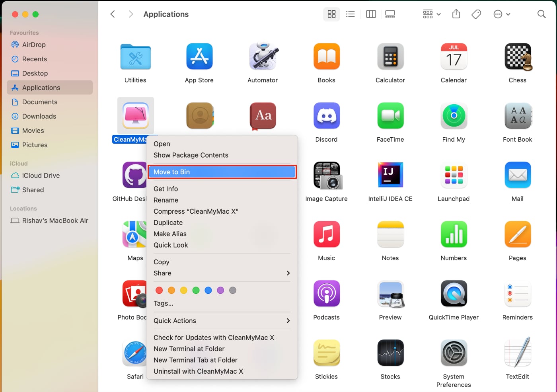
Task: Select the Image Capture app icon
Action: point(327,175)
